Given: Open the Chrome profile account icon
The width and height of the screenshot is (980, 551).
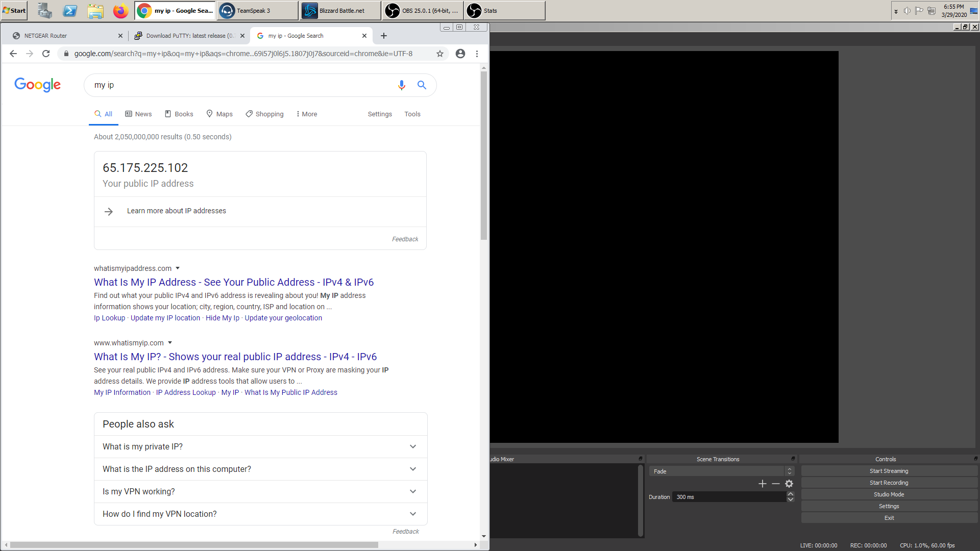Looking at the screenshot, I should [460, 54].
